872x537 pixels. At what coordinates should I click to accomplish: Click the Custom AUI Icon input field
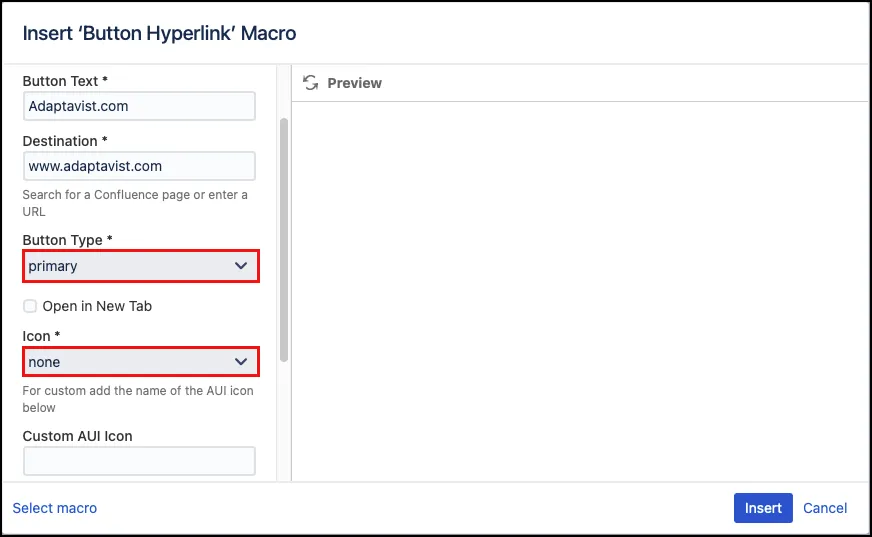click(x=139, y=461)
